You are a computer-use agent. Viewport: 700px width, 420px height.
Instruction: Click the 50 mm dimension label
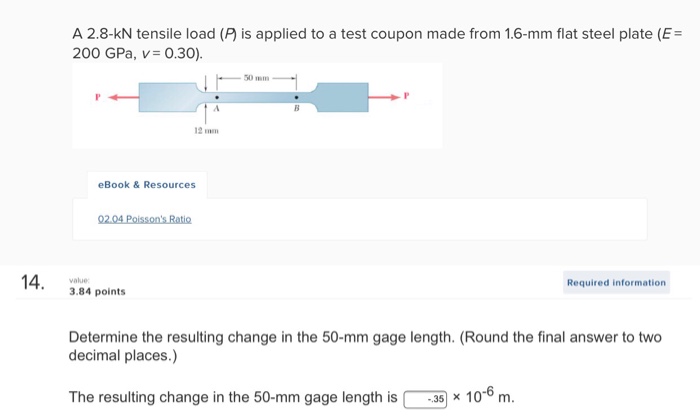pos(256,78)
